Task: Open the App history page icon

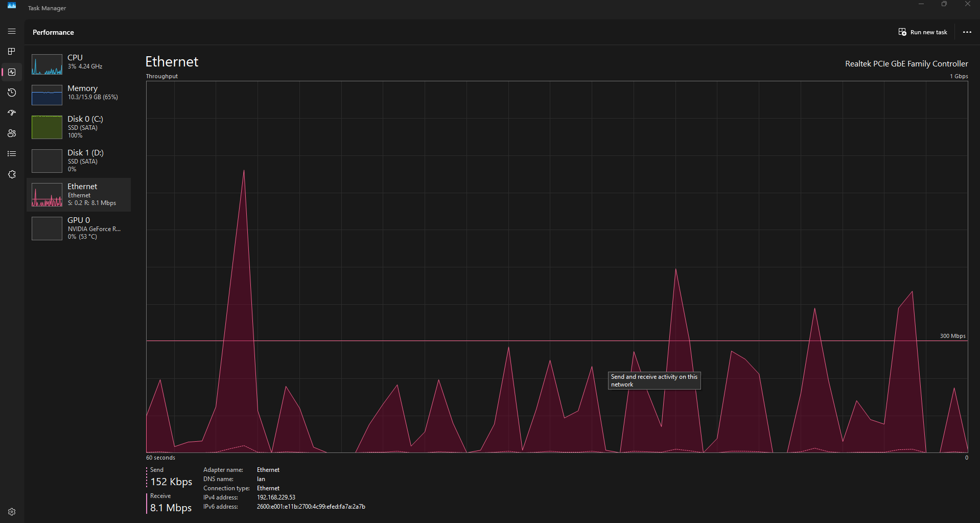Action: pos(11,93)
